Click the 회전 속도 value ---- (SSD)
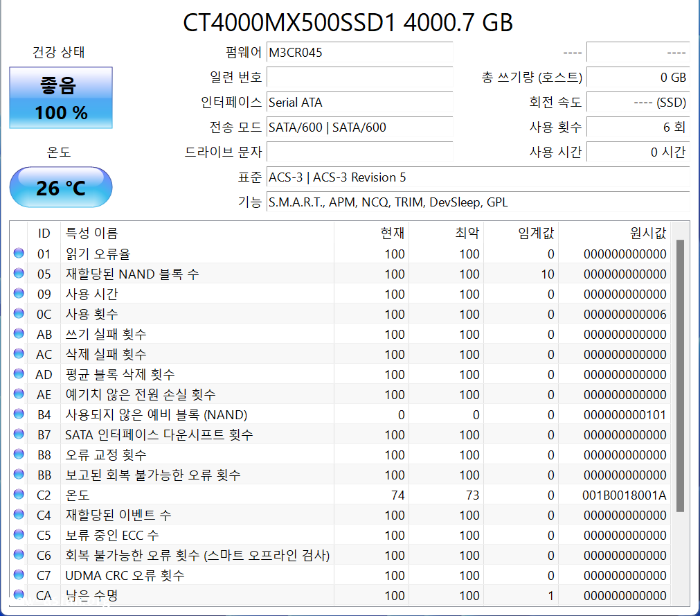The width and height of the screenshot is (700, 616). [638, 103]
